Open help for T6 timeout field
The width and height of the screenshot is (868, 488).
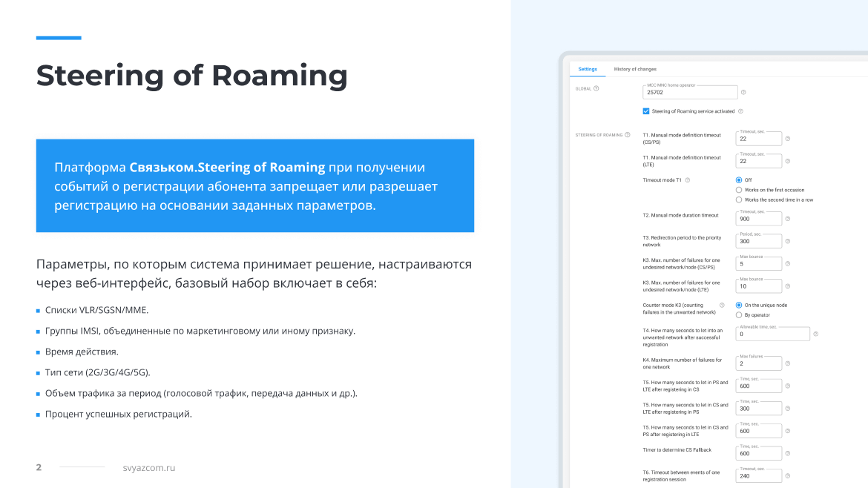click(x=788, y=476)
